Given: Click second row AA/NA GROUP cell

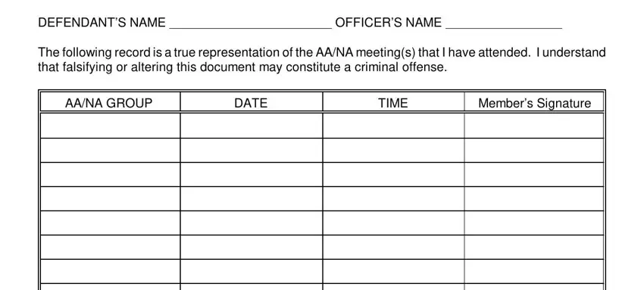Looking at the screenshot, I should [110, 150].
